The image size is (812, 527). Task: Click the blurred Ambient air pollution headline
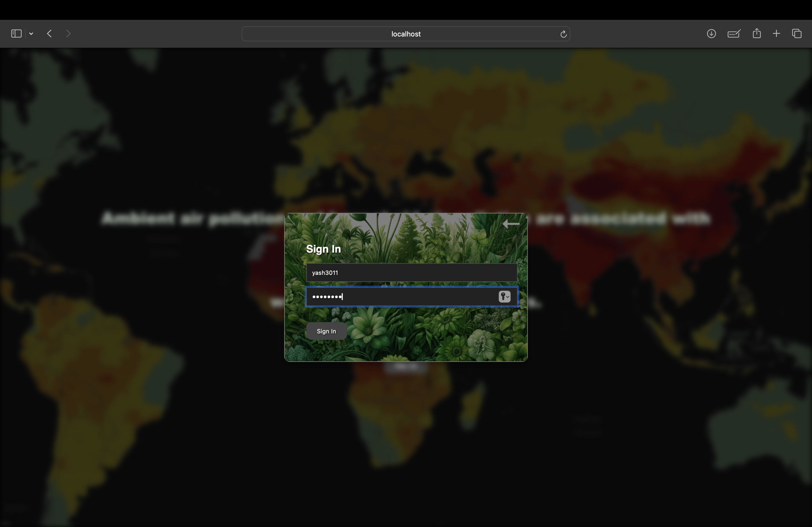point(191,218)
